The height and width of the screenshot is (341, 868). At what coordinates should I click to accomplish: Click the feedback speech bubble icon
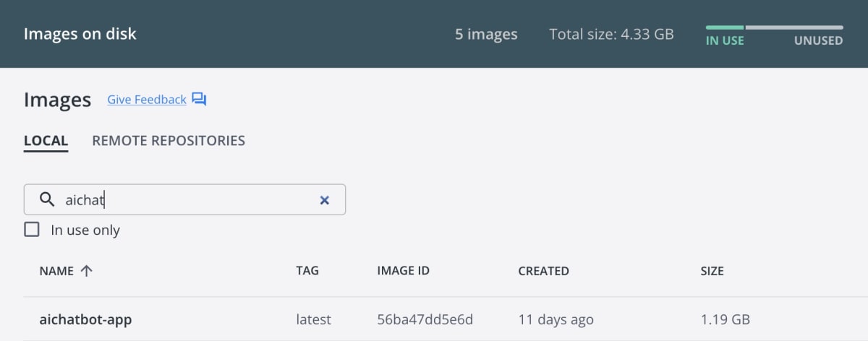pyautogui.click(x=200, y=100)
